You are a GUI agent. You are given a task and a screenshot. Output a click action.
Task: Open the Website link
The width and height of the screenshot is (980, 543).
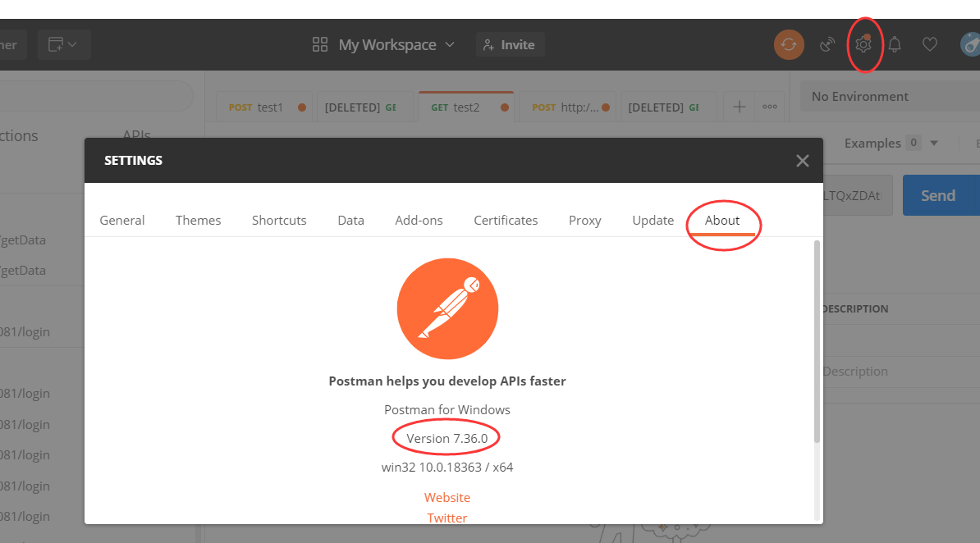(x=446, y=497)
